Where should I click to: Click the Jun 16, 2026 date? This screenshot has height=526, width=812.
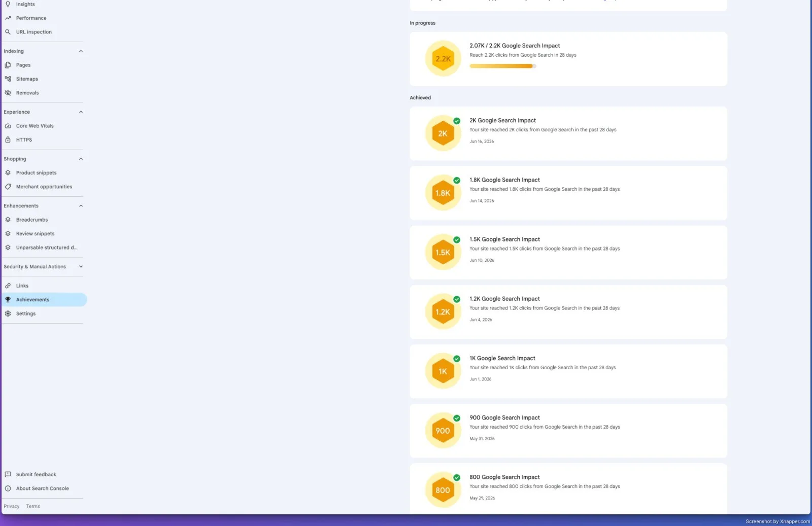(482, 142)
